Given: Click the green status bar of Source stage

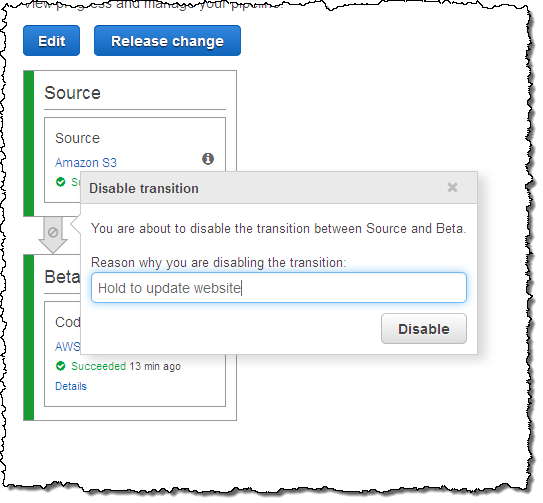Looking at the screenshot, I should [29, 144].
